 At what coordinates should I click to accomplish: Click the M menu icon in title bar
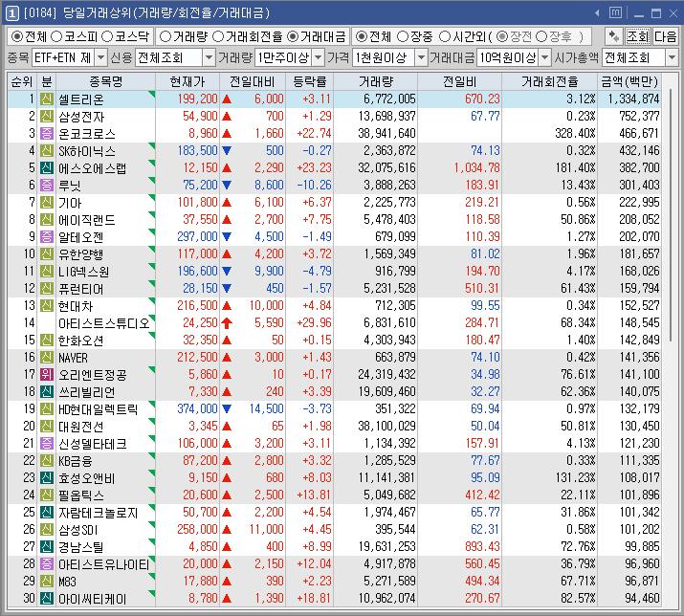[615, 12]
